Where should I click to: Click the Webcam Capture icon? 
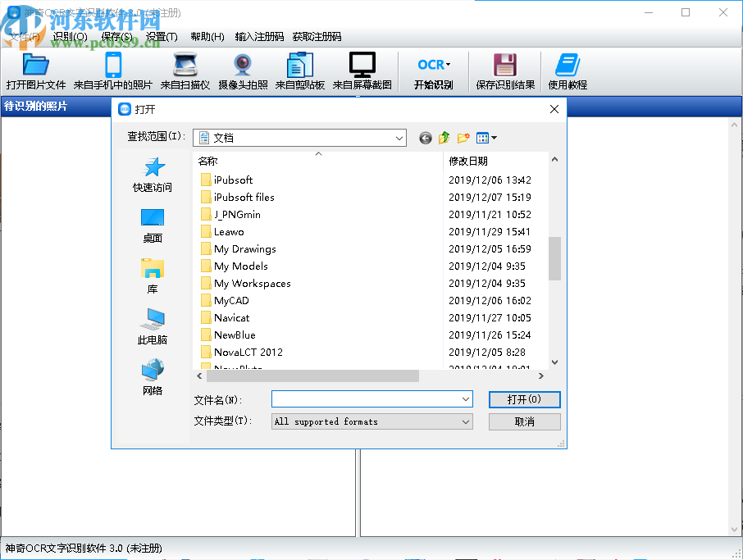tap(243, 71)
